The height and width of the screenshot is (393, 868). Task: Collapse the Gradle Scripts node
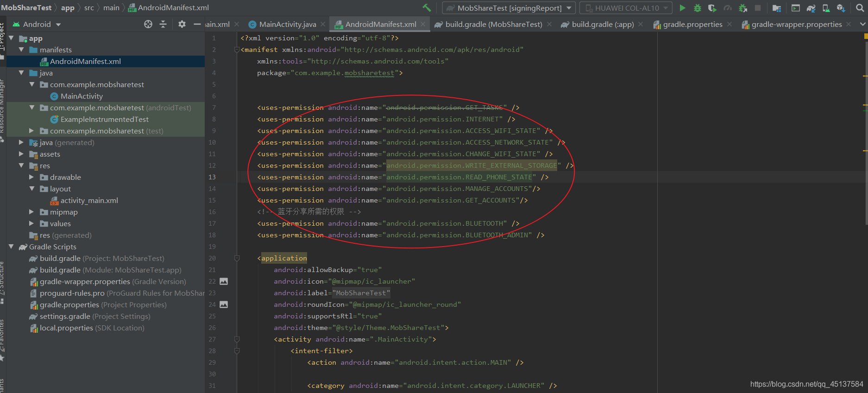11,247
